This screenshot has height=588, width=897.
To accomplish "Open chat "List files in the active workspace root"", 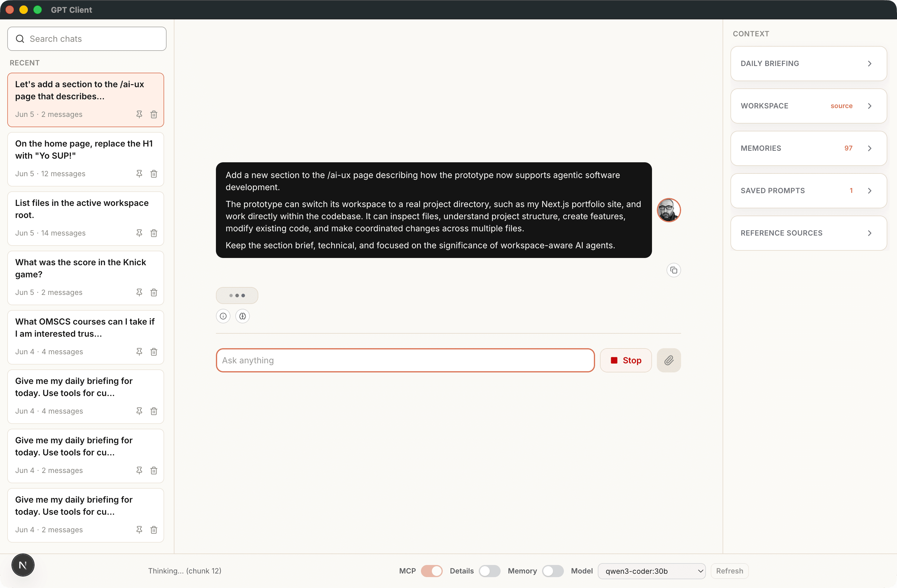I will pos(86,219).
